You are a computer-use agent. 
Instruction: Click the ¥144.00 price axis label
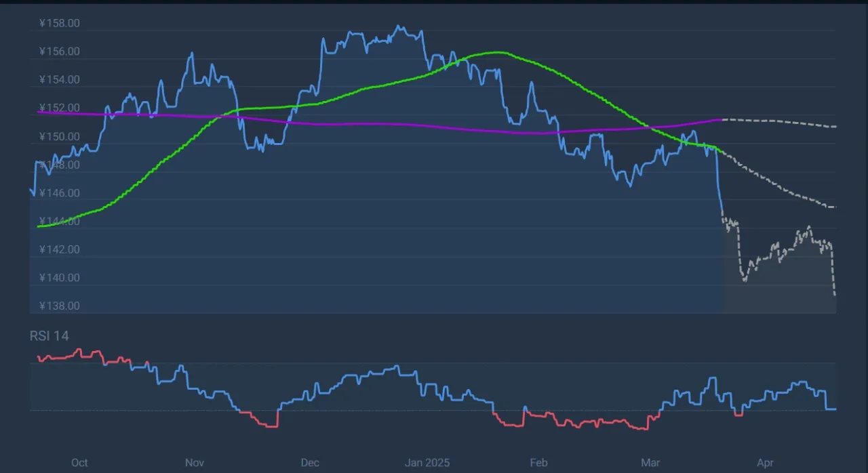click(x=60, y=222)
